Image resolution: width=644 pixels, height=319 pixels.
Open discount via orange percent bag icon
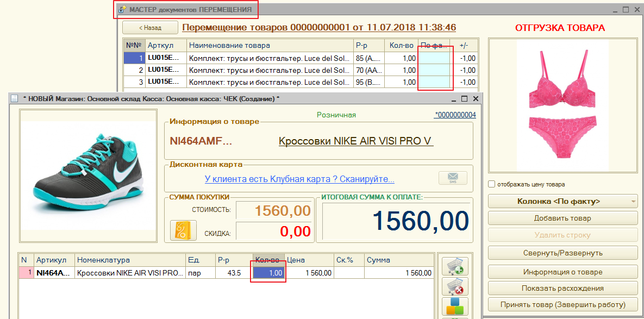pyautogui.click(x=183, y=230)
